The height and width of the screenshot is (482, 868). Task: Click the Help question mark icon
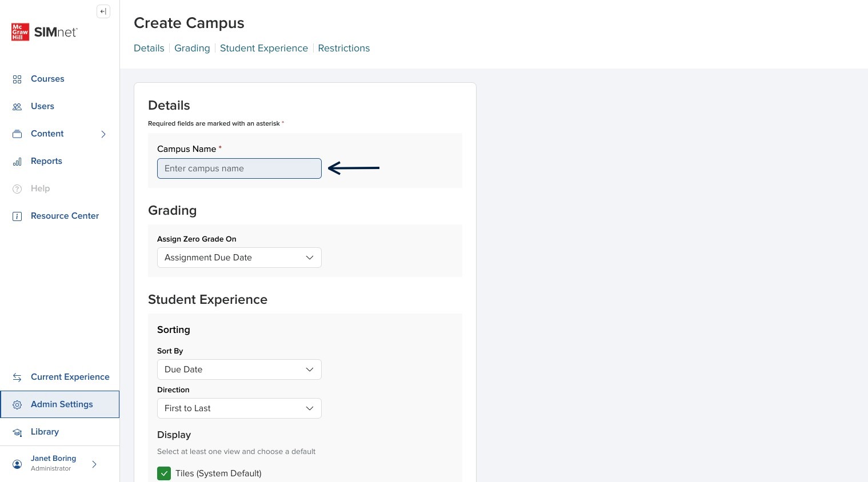(17, 189)
